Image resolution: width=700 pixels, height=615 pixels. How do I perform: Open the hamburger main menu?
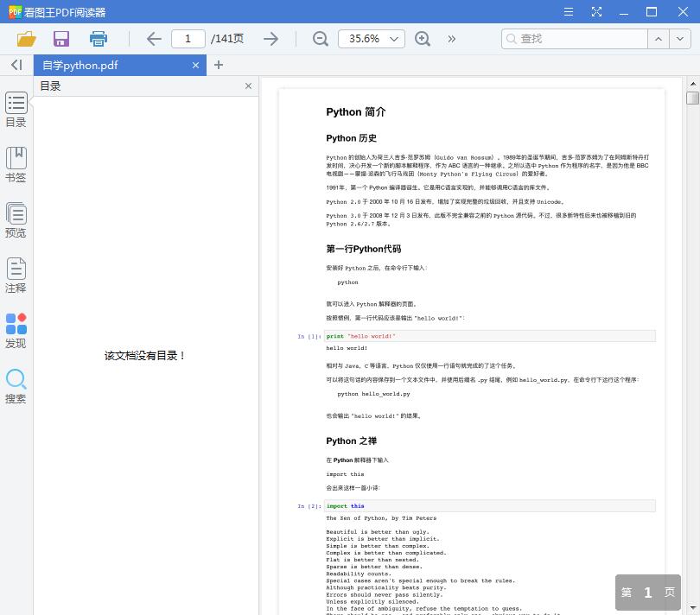click(569, 12)
